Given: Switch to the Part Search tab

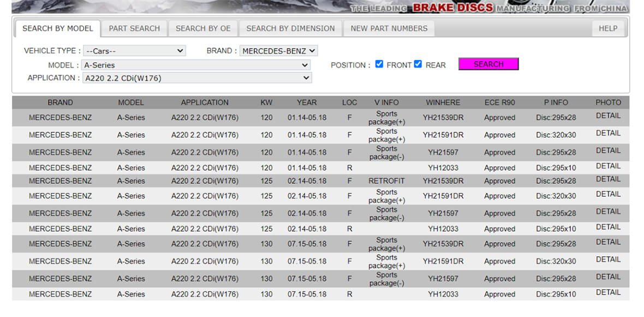Looking at the screenshot, I should click(134, 28).
